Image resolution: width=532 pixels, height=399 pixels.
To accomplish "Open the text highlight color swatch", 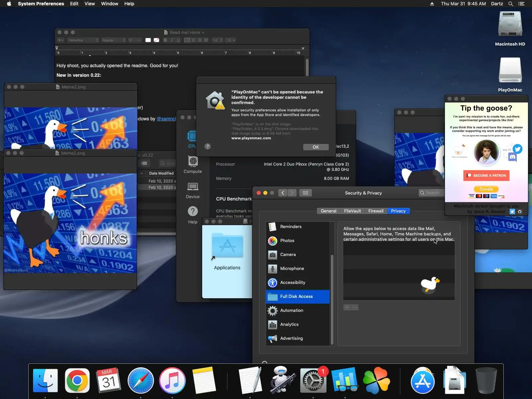I will tap(156, 40).
